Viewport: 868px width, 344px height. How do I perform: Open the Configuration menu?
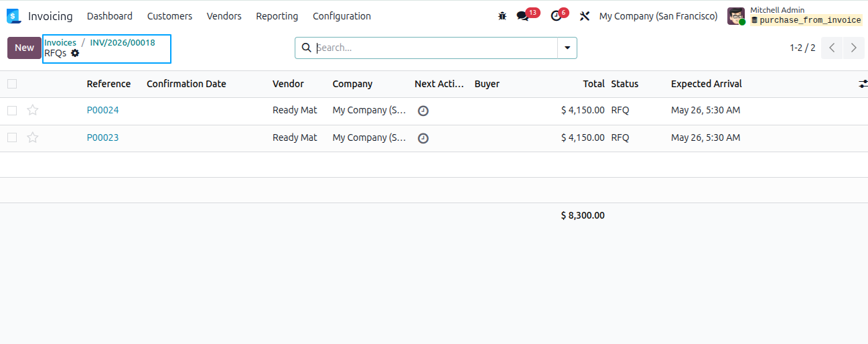tap(342, 16)
